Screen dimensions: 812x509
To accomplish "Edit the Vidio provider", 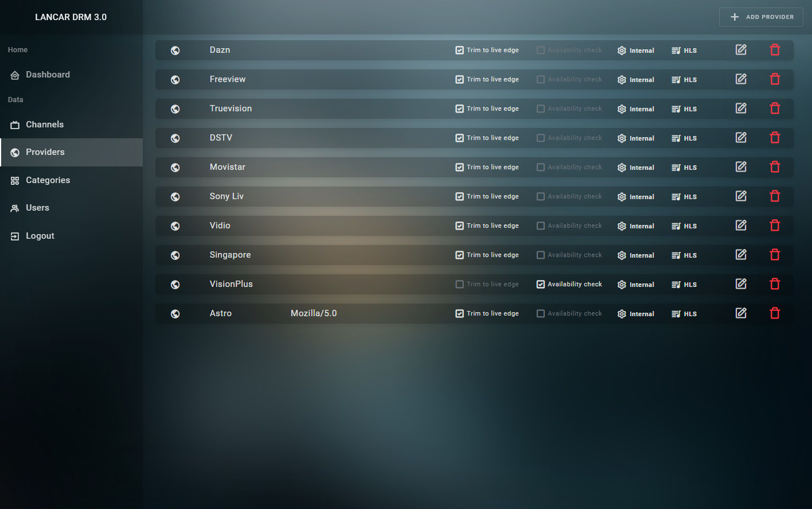I will coord(741,226).
